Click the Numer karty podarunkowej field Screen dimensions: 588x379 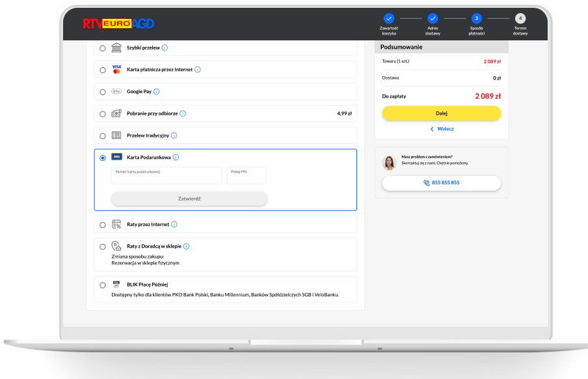tap(167, 176)
